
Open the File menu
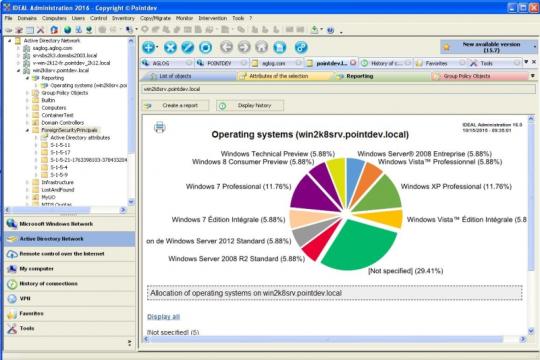9,18
